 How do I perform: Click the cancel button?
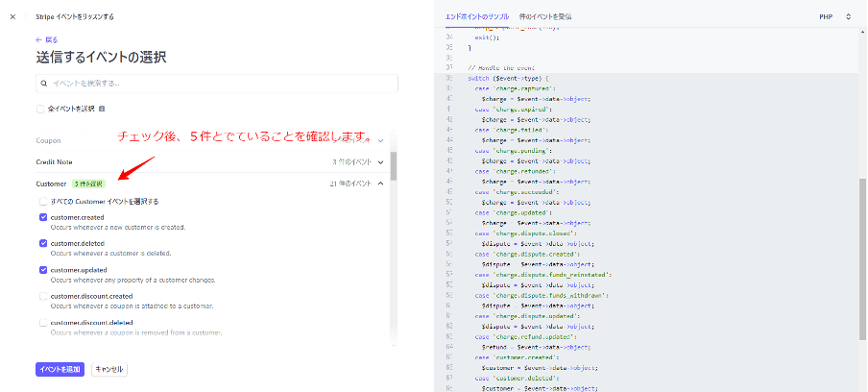point(108,369)
